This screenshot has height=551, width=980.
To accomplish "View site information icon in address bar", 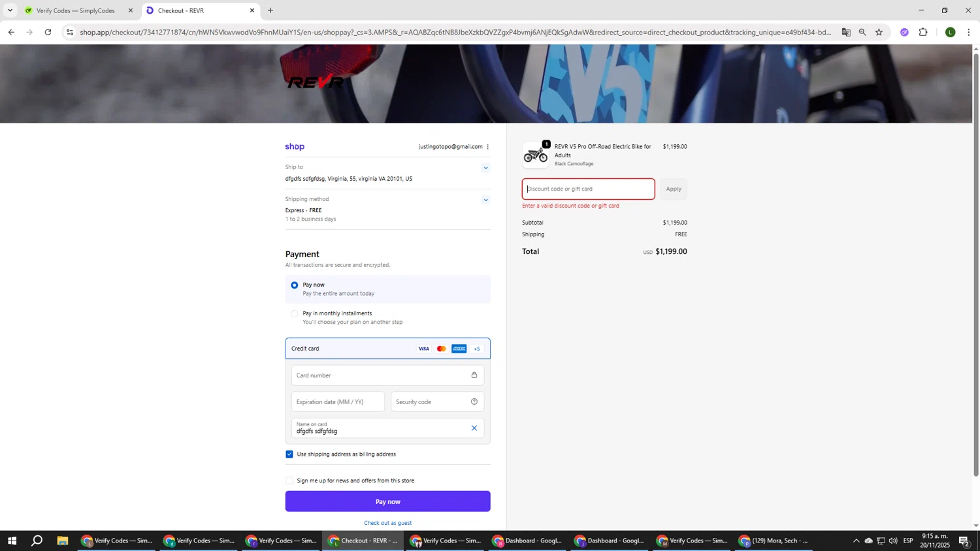I will (x=71, y=32).
